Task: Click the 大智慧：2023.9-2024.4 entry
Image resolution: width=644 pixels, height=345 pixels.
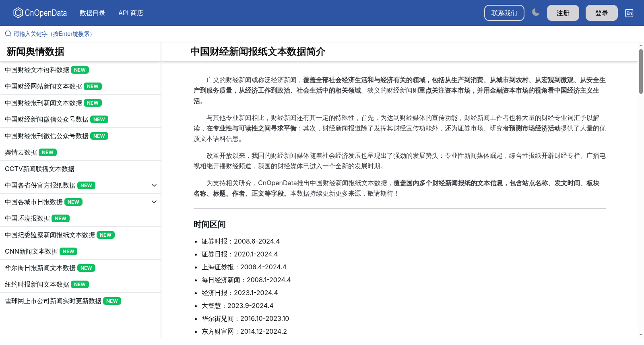Action: pos(237,306)
